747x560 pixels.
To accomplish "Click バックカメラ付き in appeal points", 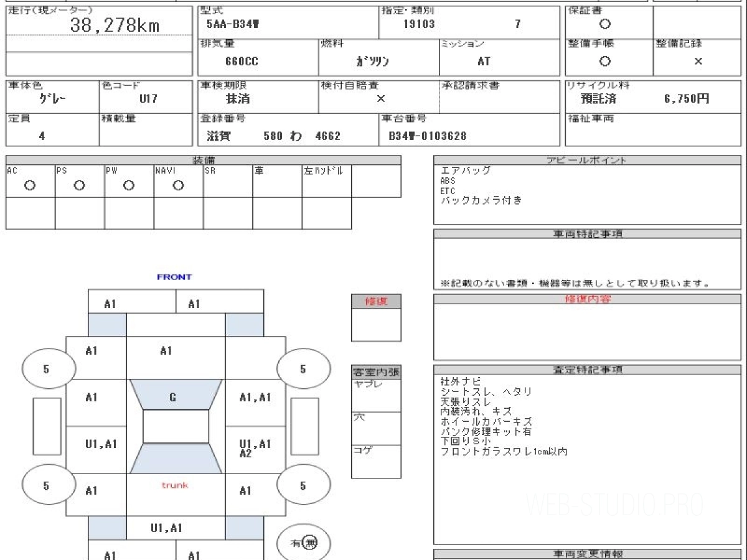I will tap(481, 201).
